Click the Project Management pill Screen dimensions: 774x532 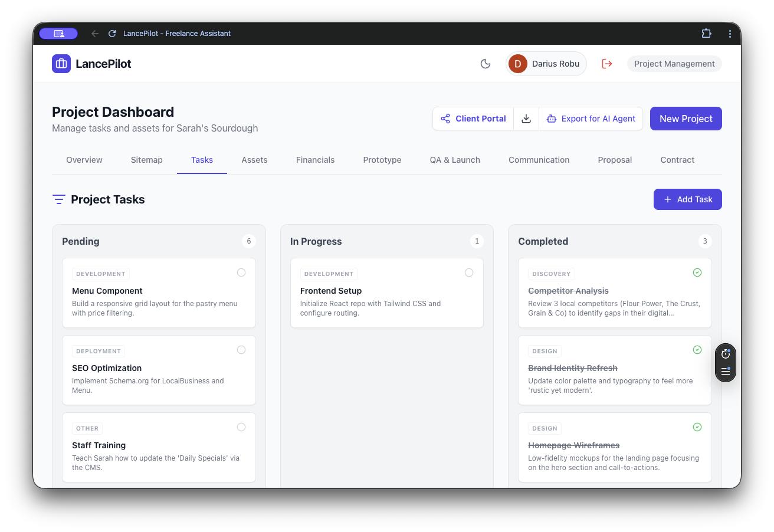tap(674, 64)
